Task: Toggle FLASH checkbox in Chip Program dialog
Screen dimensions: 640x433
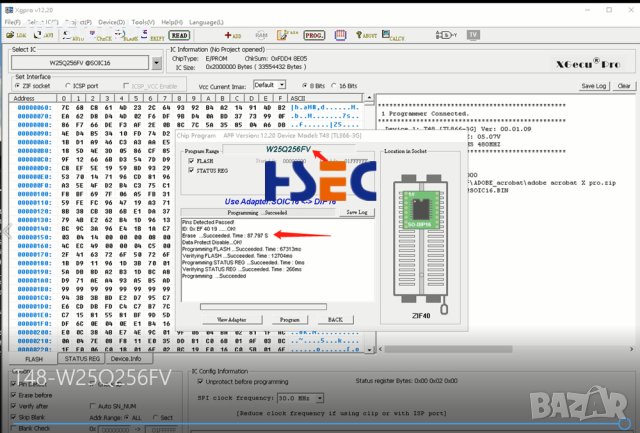Action: click(x=191, y=161)
